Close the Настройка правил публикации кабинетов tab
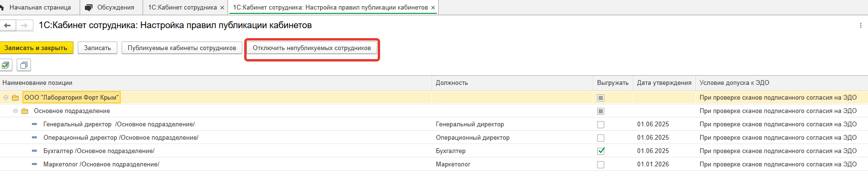 [x=433, y=8]
